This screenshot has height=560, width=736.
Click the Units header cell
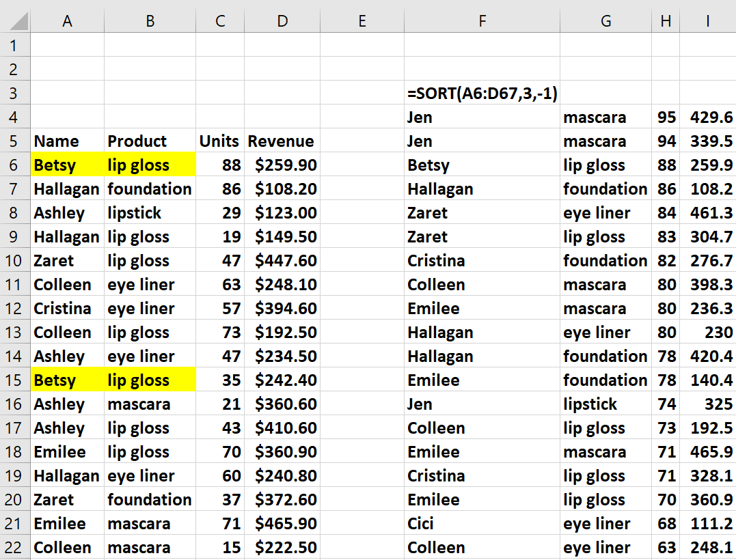point(219,141)
